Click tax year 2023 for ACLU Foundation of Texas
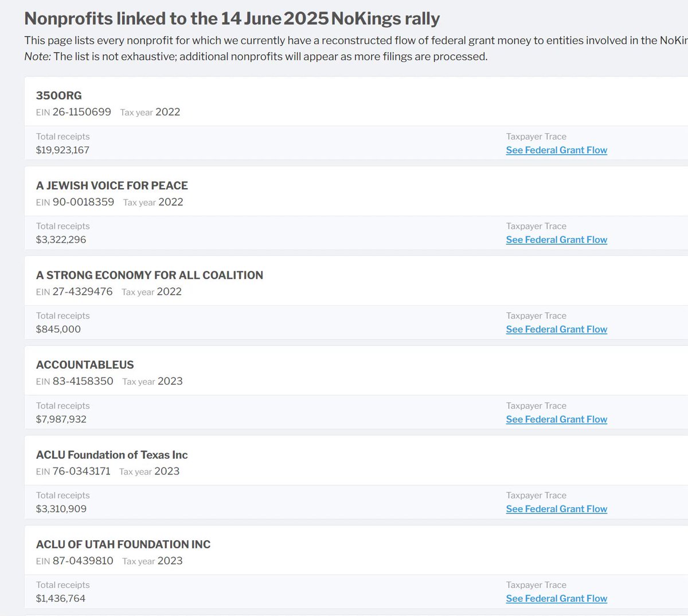 [167, 471]
